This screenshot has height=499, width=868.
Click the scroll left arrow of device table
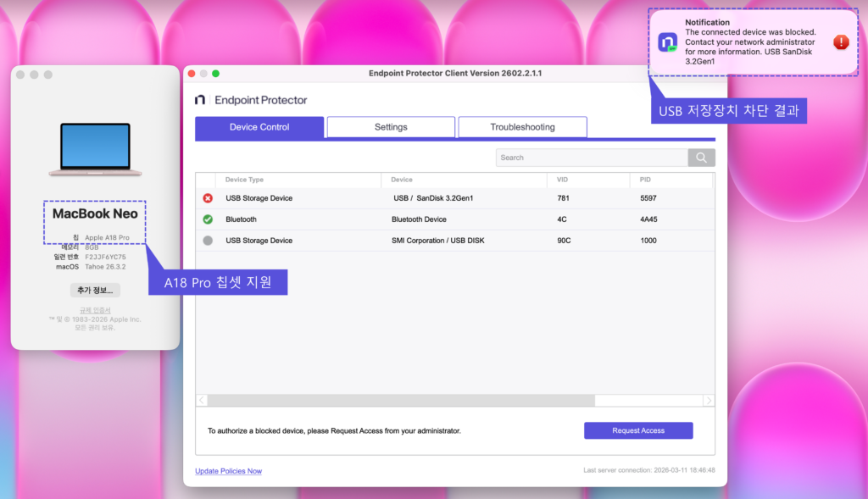tap(202, 401)
